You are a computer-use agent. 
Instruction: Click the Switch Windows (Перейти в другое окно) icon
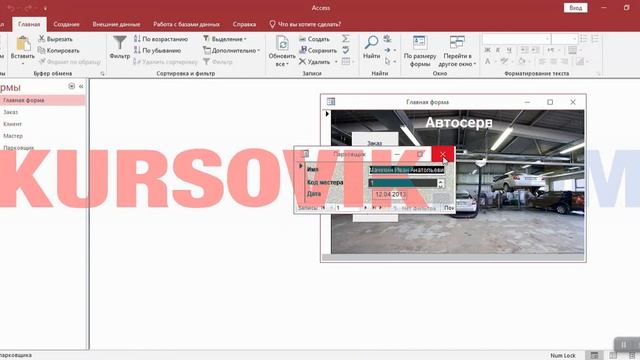coord(457,42)
